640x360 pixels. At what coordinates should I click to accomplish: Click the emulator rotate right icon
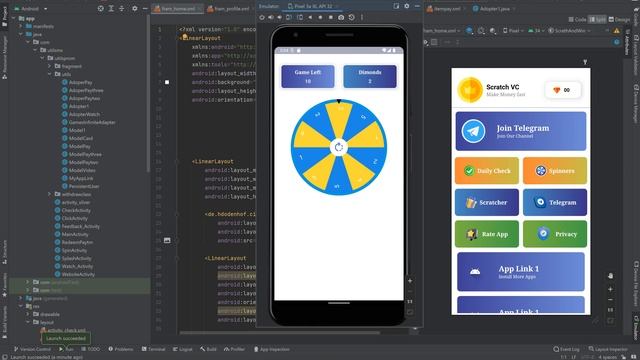tap(300, 18)
